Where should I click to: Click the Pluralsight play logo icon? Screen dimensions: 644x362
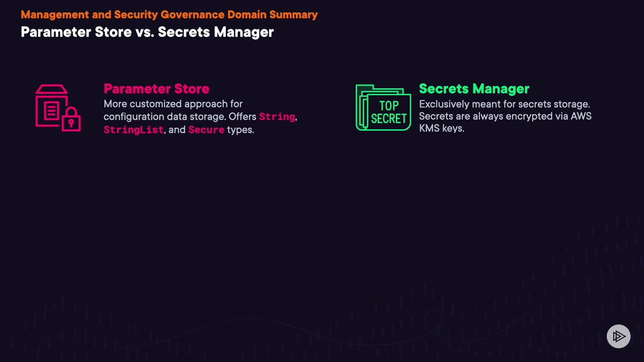click(x=619, y=336)
